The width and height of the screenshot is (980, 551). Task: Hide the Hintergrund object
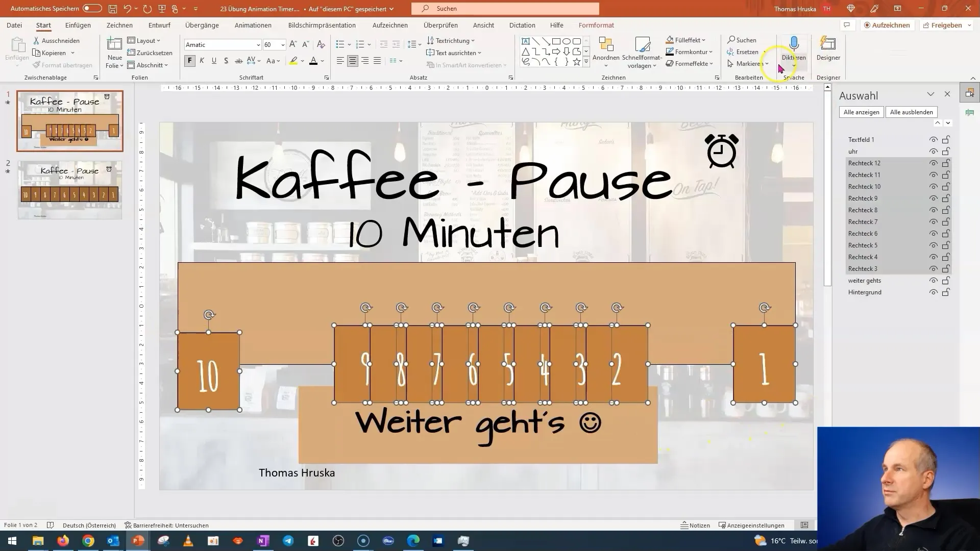[933, 292]
